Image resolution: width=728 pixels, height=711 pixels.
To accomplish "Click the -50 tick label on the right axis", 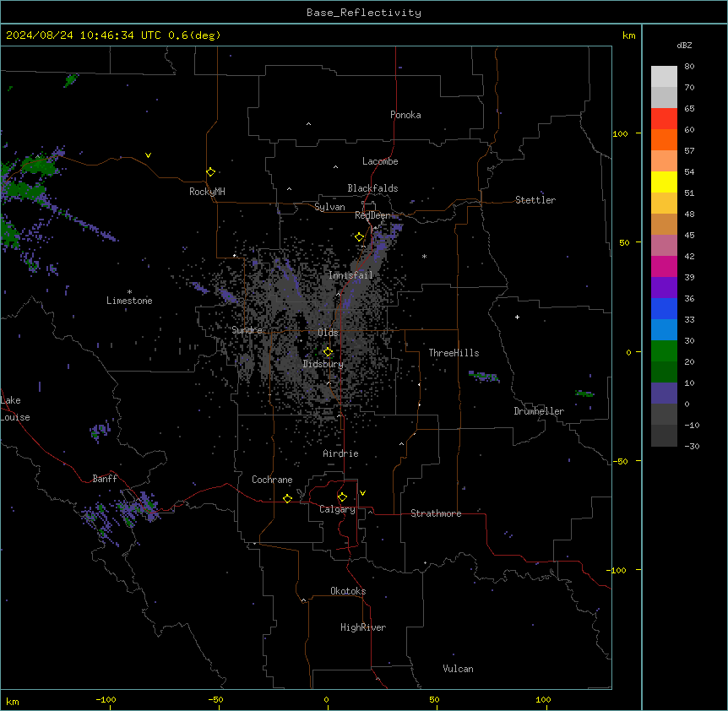I will tap(620, 461).
